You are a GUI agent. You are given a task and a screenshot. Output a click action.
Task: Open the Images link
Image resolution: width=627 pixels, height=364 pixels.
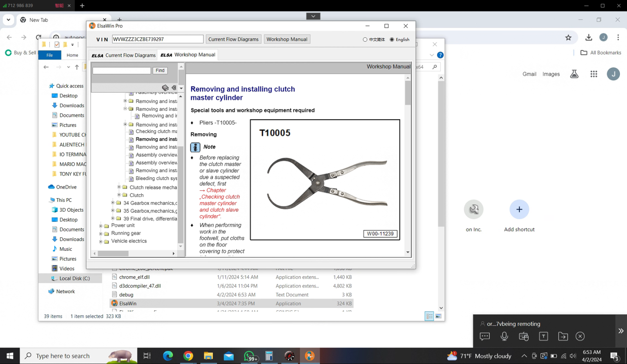551,74
